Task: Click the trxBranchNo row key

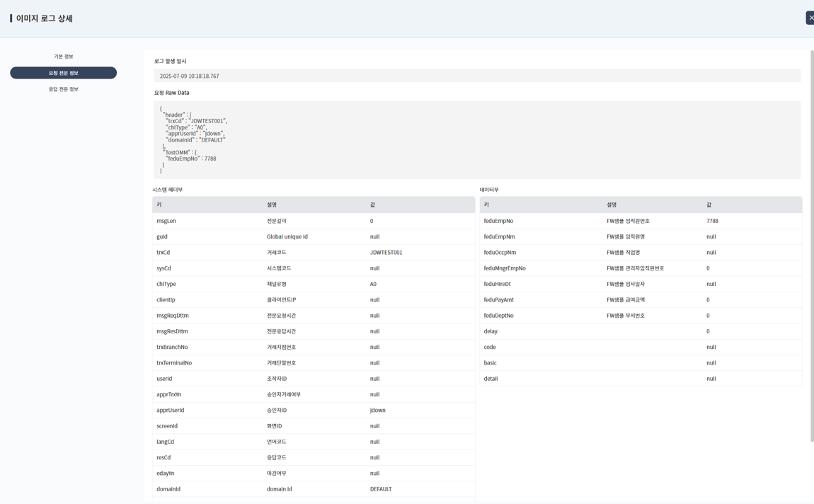Action: (x=172, y=348)
